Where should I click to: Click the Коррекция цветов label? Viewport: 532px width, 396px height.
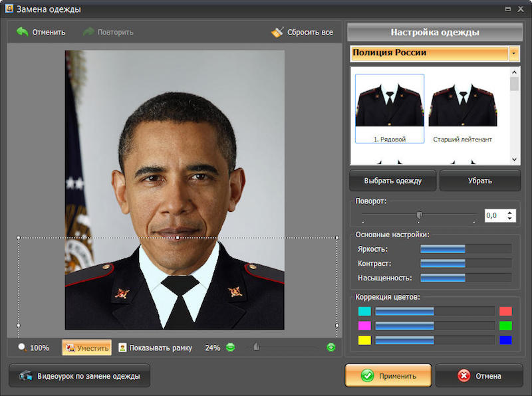388,297
